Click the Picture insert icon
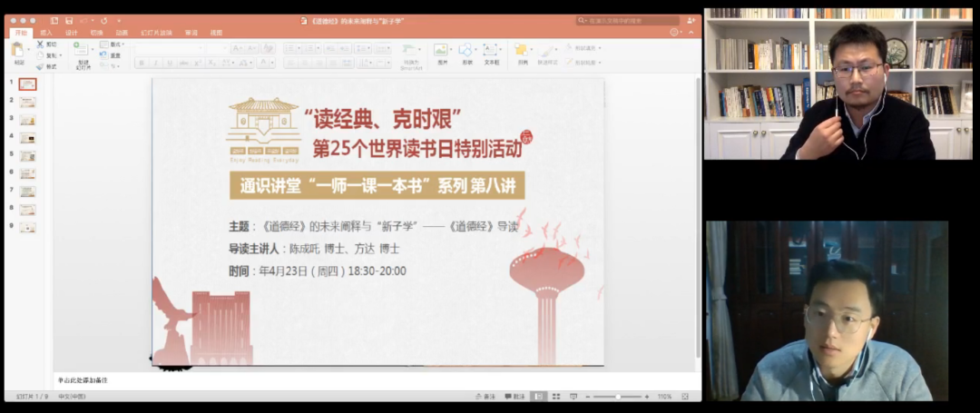The width and height of the screenshot is (980, 413). pyautogui.click(x=441, y=50)
